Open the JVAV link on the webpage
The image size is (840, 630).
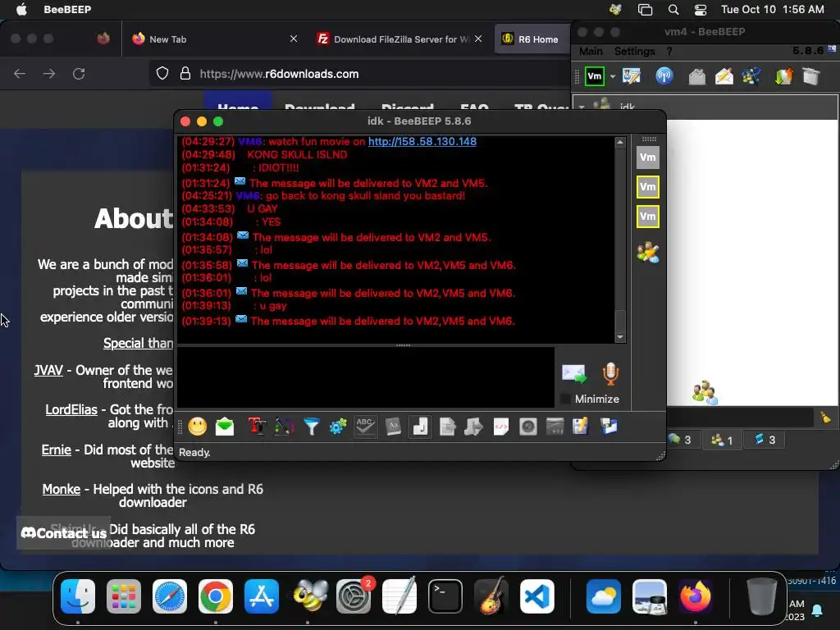(x=48, y=370)
